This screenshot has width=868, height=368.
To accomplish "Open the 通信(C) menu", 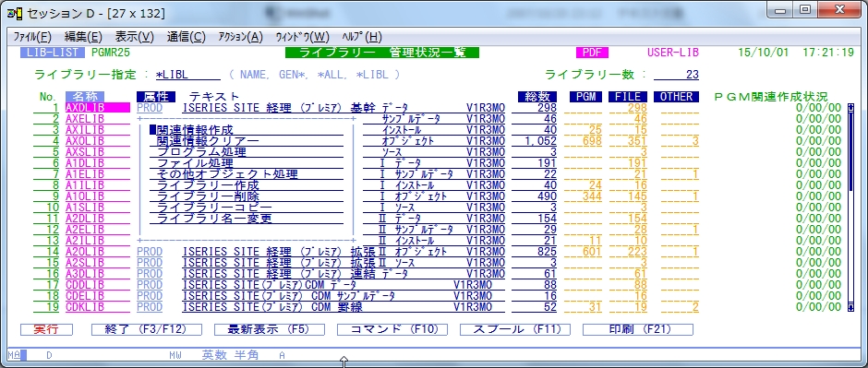I will tap(186, 37).
